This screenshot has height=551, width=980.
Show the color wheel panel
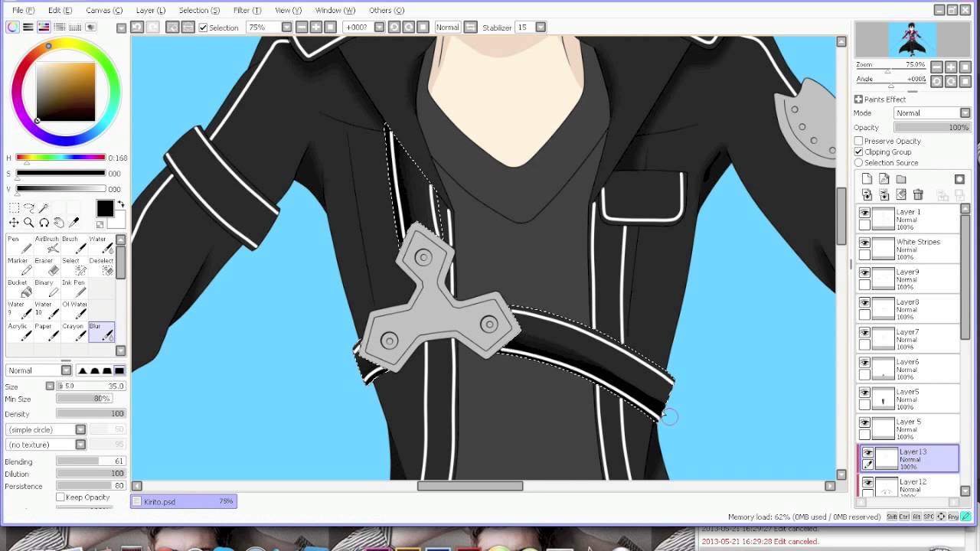pos(13,27)
